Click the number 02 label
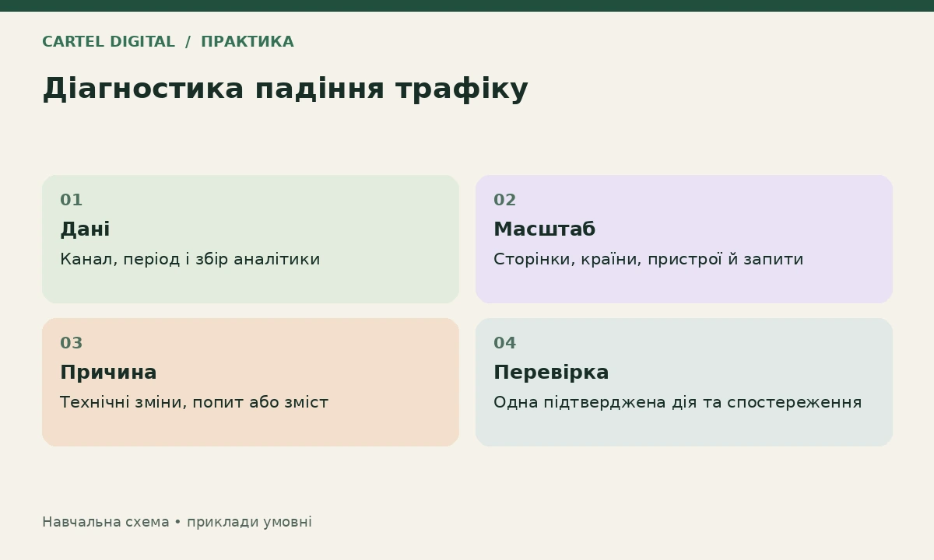The image size is (934, 560). [x=505, y=201]
